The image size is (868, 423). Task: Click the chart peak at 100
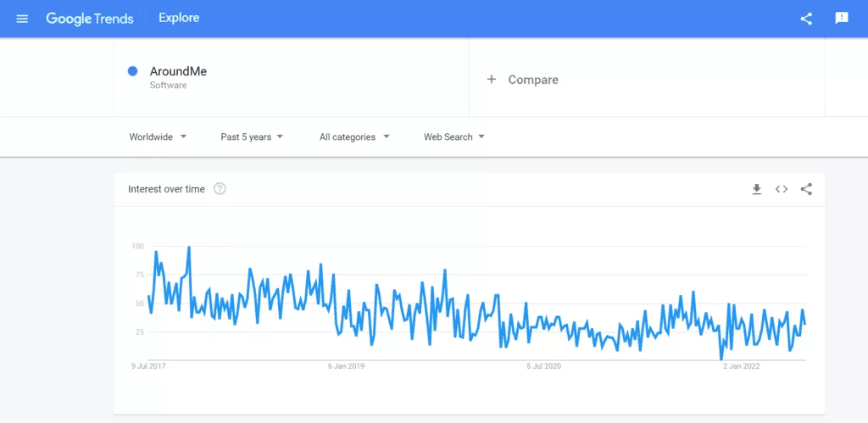pyautogui.click(x=188, y=248)
